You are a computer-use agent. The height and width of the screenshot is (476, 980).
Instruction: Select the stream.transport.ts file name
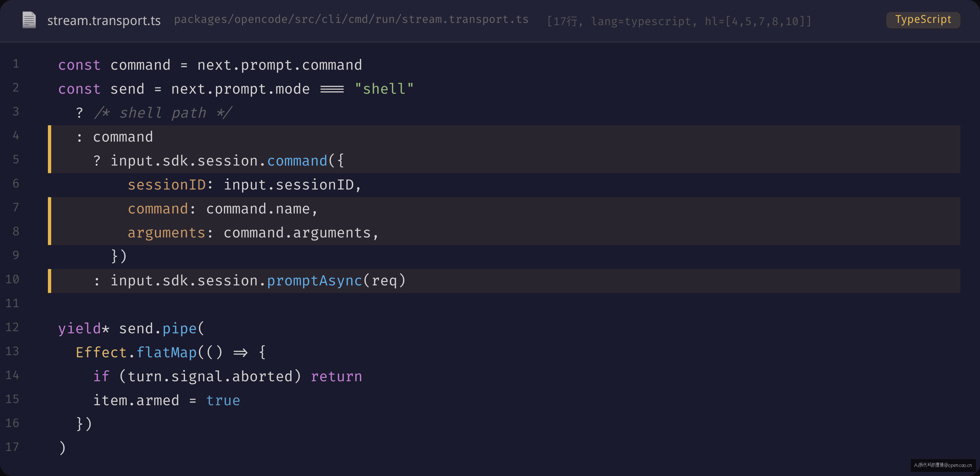pyautogui.click(x=104, y=20)
